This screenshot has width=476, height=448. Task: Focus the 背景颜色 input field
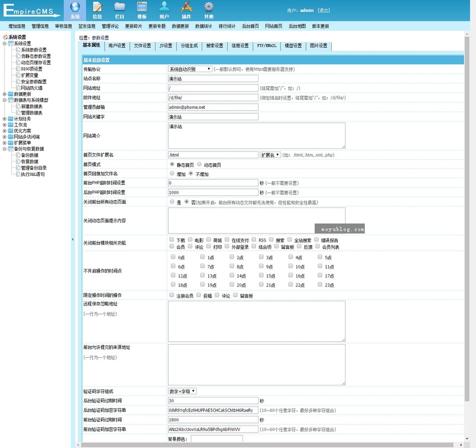(x=217, y=439)
